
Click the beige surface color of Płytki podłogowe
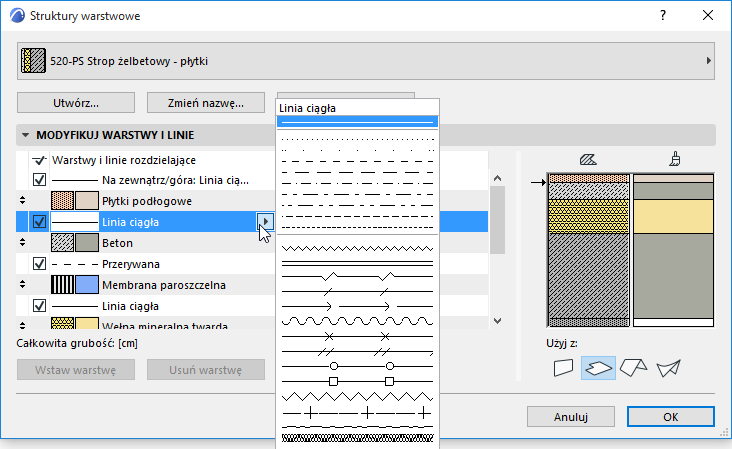coord(87,201)
